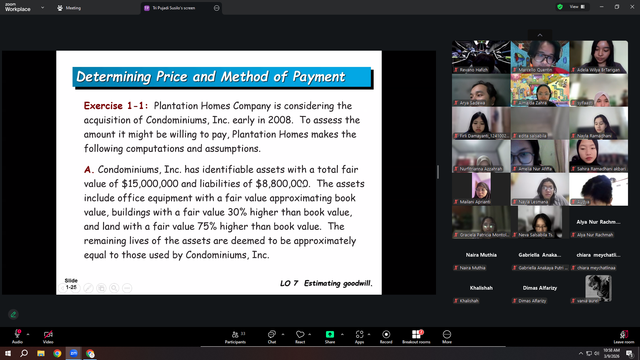Open screen share tab options circle icon
Screen dimensions: 640x360
[216, 8]
